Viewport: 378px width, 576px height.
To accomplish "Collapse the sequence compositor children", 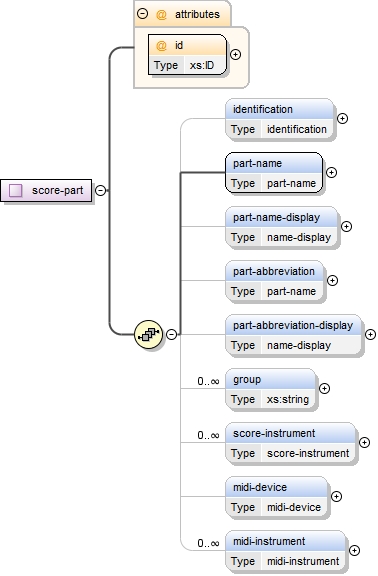I will click(x=171, y=334).
